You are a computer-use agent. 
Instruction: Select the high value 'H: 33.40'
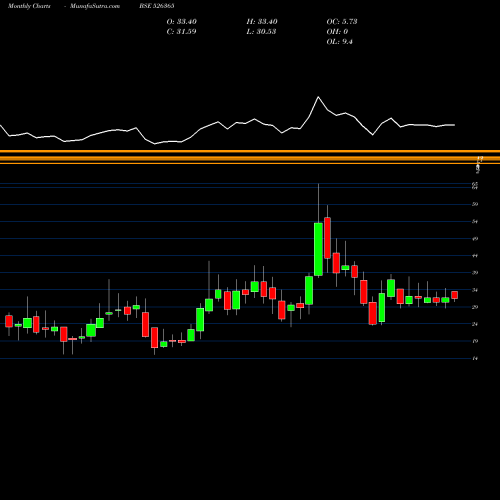tap(262, 22)
